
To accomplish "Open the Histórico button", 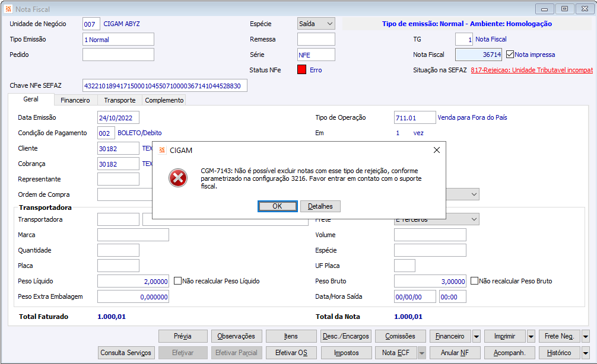I will pos(559,353).
